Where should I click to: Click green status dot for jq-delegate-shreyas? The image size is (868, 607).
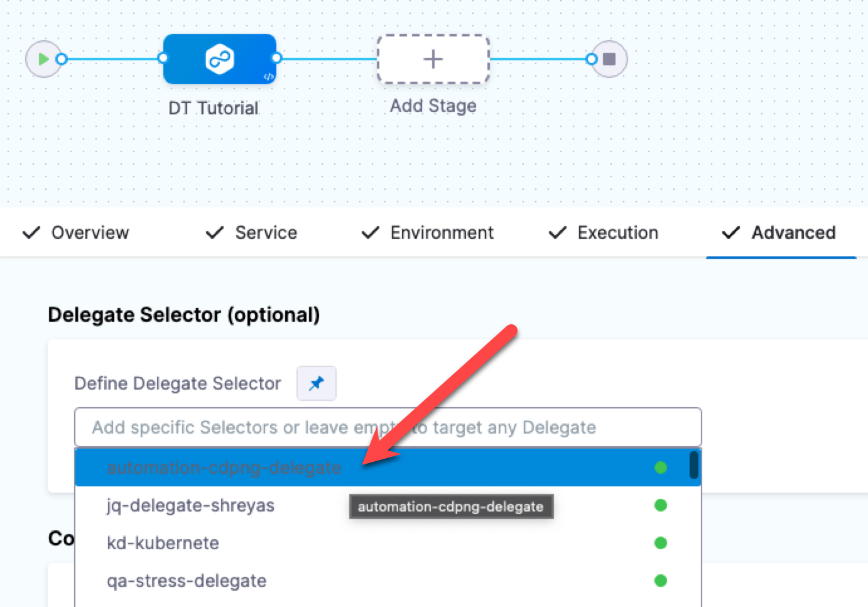tap(660, 505)
